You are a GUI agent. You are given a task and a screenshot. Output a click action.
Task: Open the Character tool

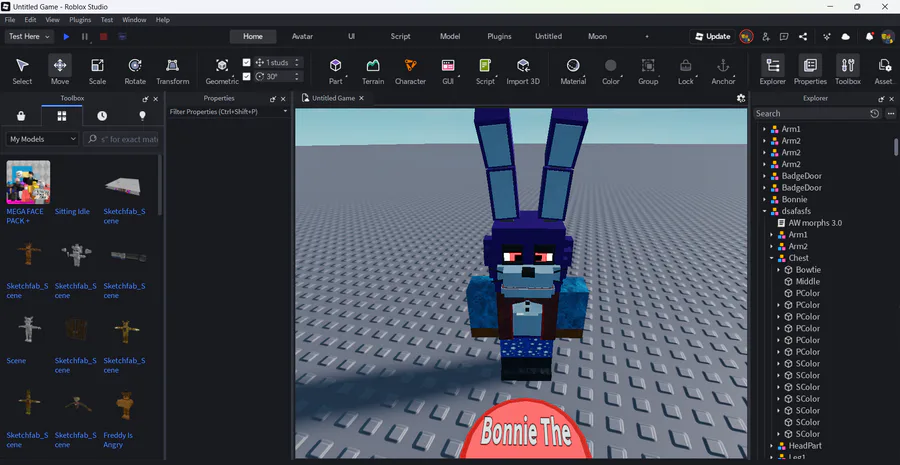coord(410,71)
